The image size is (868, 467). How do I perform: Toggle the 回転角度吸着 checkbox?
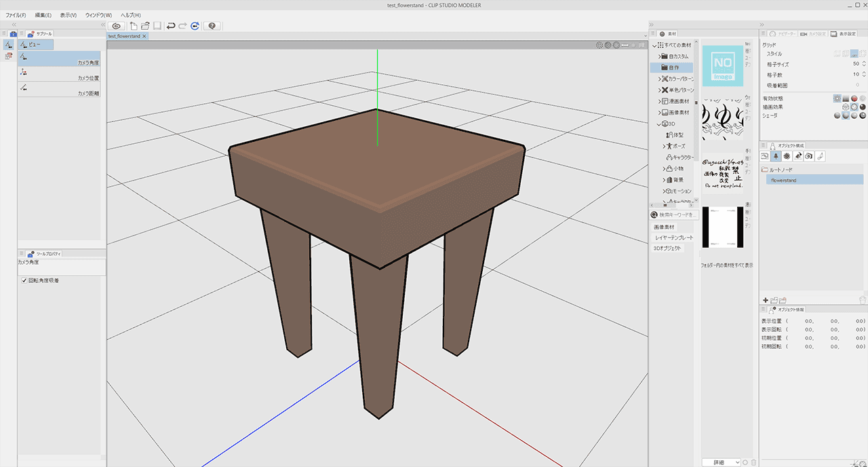tap(24, 280)
